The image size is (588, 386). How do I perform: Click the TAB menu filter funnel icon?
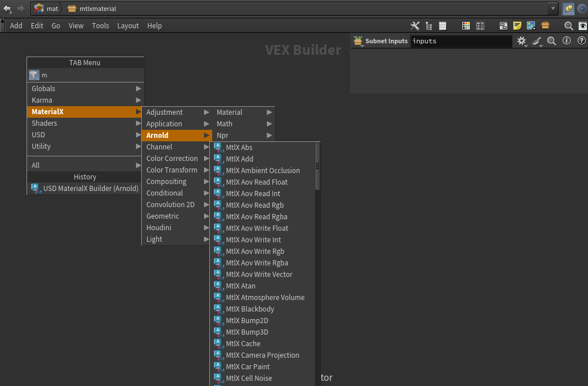click(x=34, y=75)
